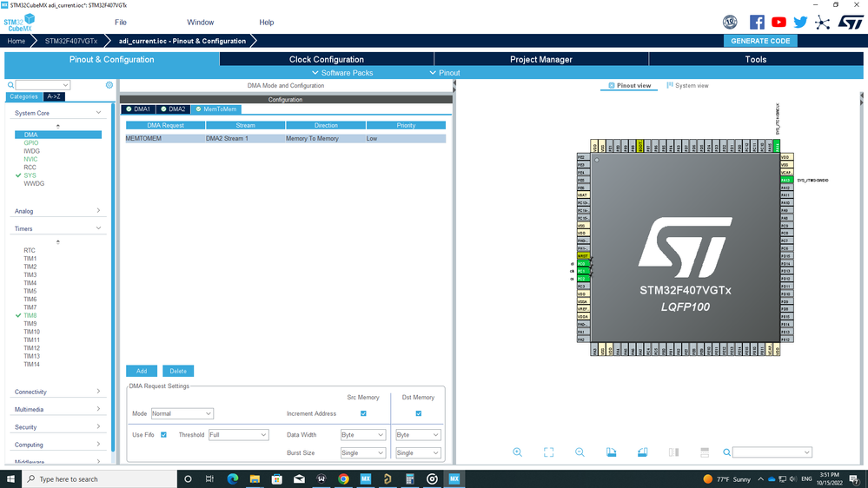The width and height of the screenshot is (868, 488).
Task: Click the 10-year anniversary badge icon
Action: point(730,22)
